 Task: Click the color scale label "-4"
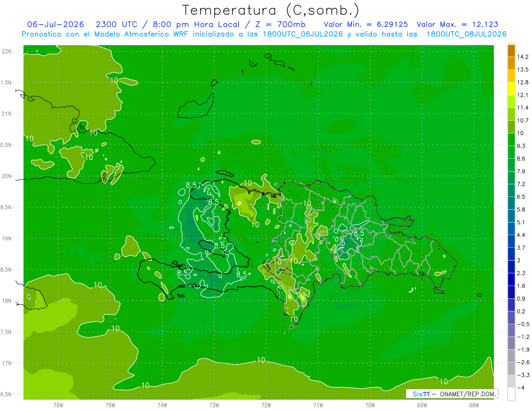click(x=521, y=388)
